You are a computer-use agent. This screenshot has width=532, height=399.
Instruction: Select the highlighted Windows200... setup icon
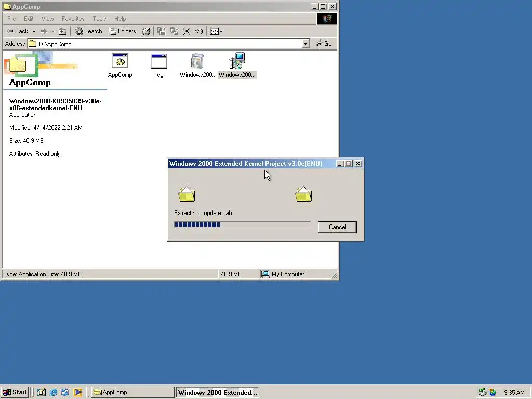[x=237, y=65]
